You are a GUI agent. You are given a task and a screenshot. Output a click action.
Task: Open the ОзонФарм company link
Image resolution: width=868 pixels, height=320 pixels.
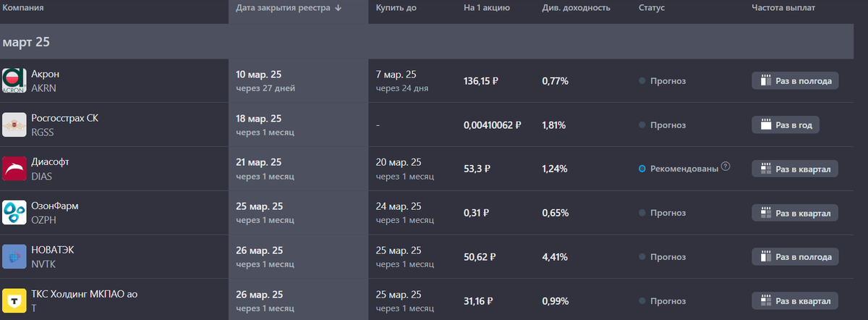tap(55, 206)
